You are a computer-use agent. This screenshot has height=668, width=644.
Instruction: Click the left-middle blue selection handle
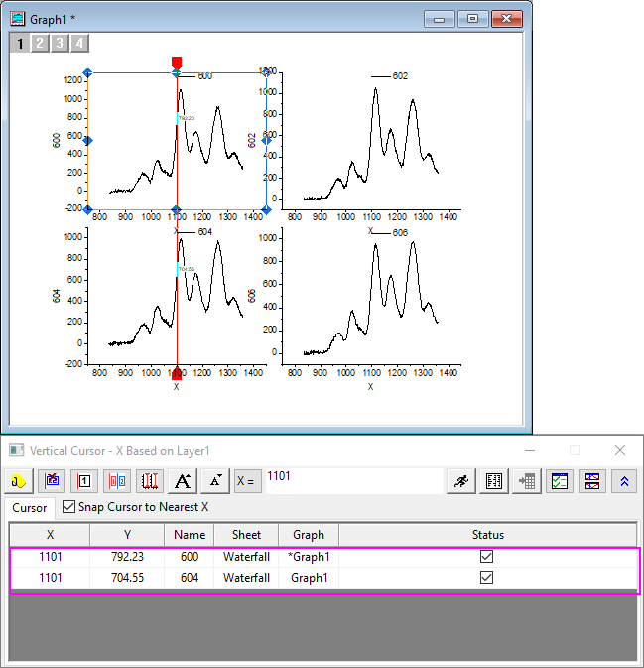tap(87, 140)
